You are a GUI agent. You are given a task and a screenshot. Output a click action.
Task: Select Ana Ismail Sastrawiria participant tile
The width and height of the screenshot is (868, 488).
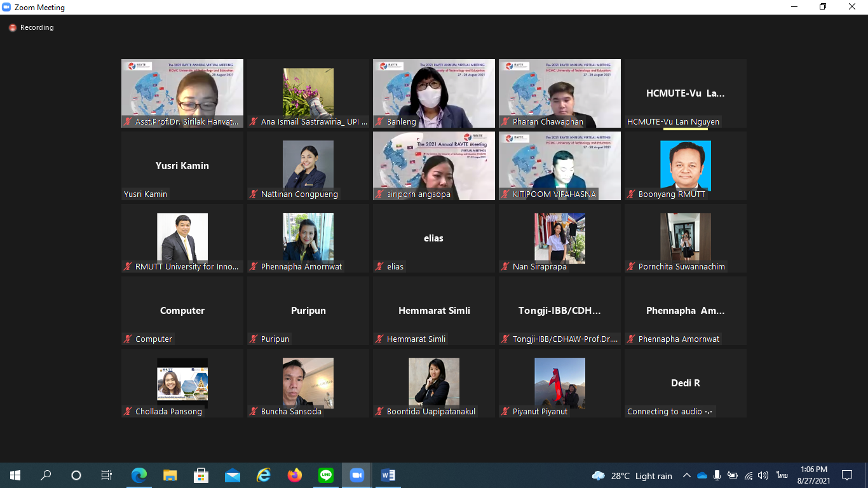coord(308,93)
